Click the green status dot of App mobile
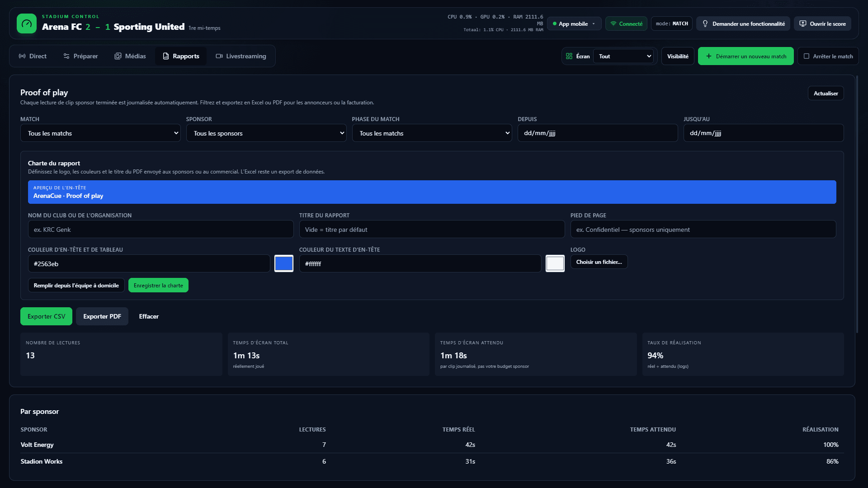Screen dimensions: 868x488 555,23
